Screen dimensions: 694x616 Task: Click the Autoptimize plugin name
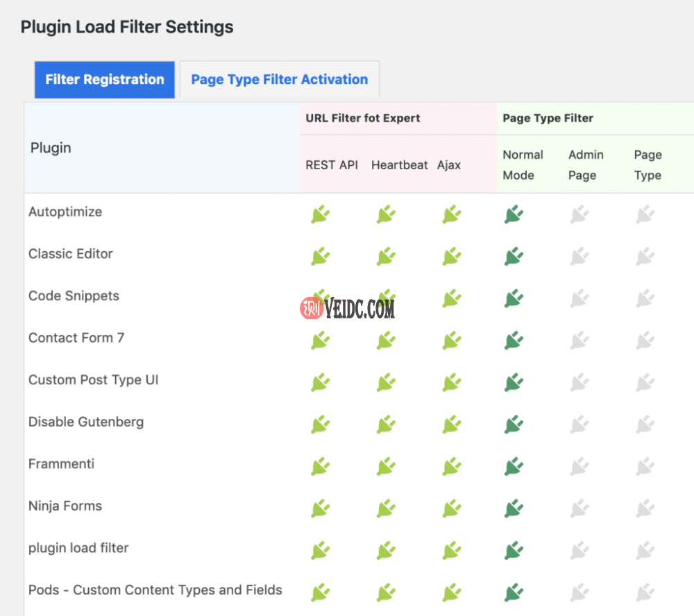[65, 212]
